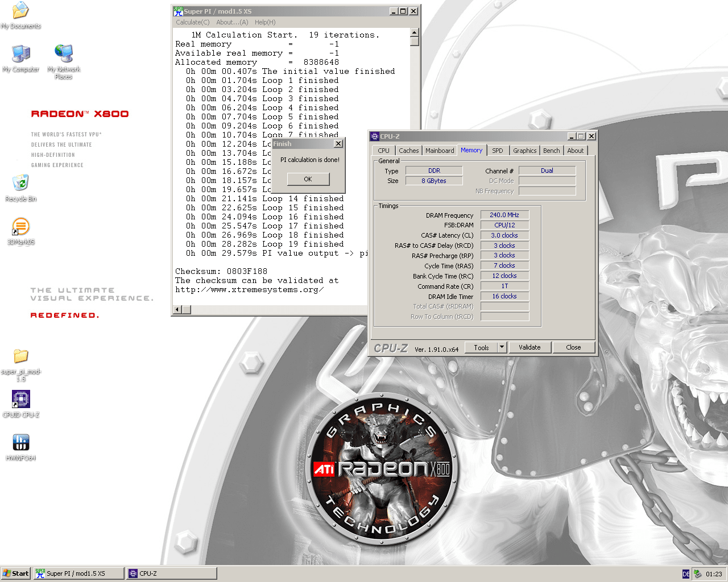The height and width of the screenshot is (582, 728).
Task: Open the About...(A) menu in Super PI
Action: [232, 22]
